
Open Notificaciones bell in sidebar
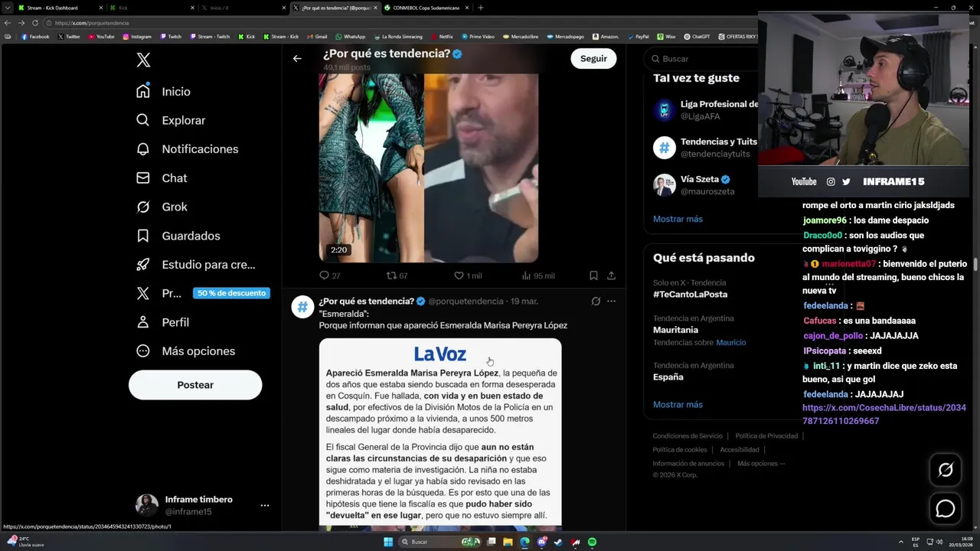[x=143, y=148]
